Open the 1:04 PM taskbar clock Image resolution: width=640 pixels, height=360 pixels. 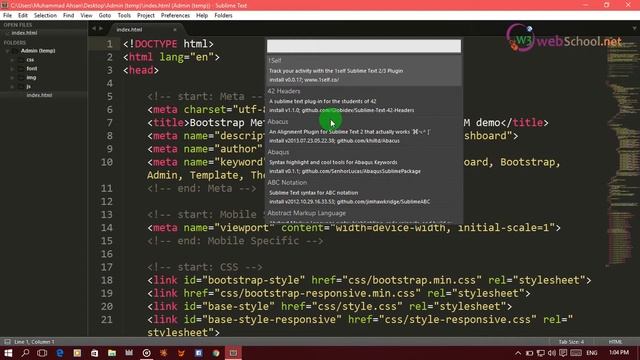(619, 353)
